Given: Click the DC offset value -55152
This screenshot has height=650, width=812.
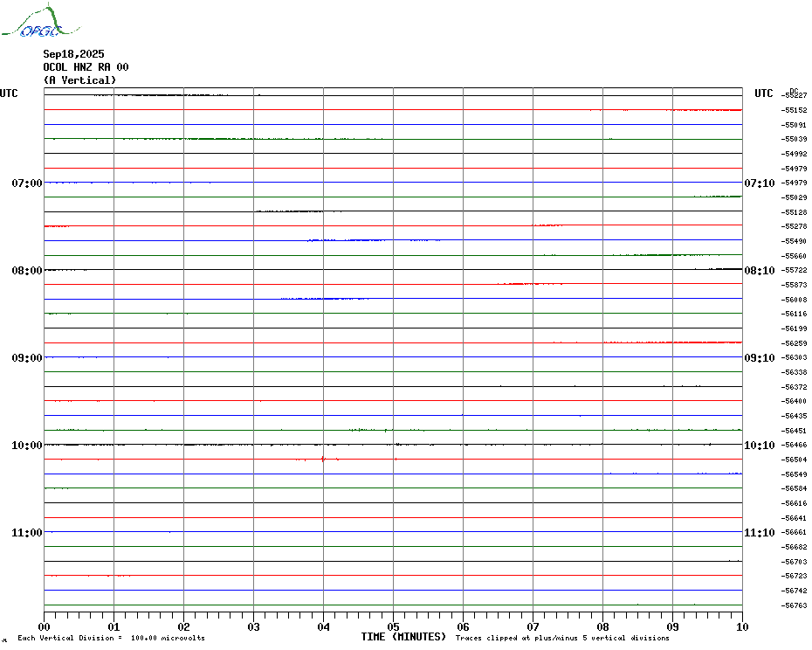Looking at the screenshot, I should pyautogui.click(x=795, y=110).
